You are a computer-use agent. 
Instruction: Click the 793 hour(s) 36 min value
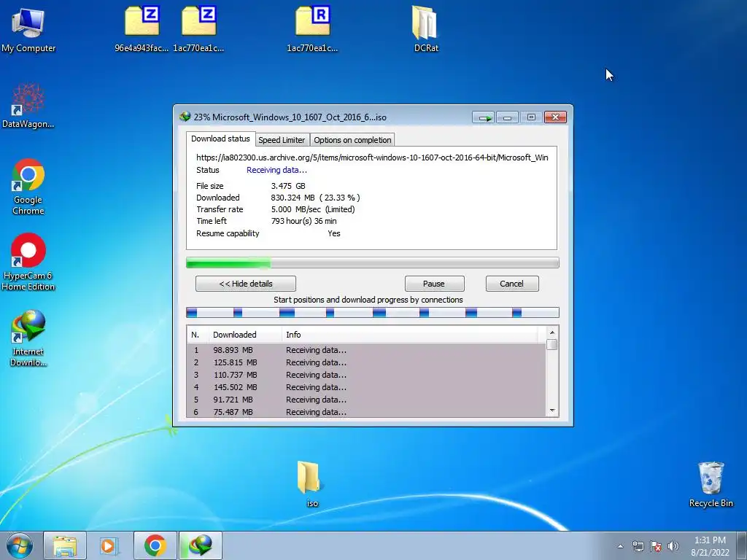[304, 221]
